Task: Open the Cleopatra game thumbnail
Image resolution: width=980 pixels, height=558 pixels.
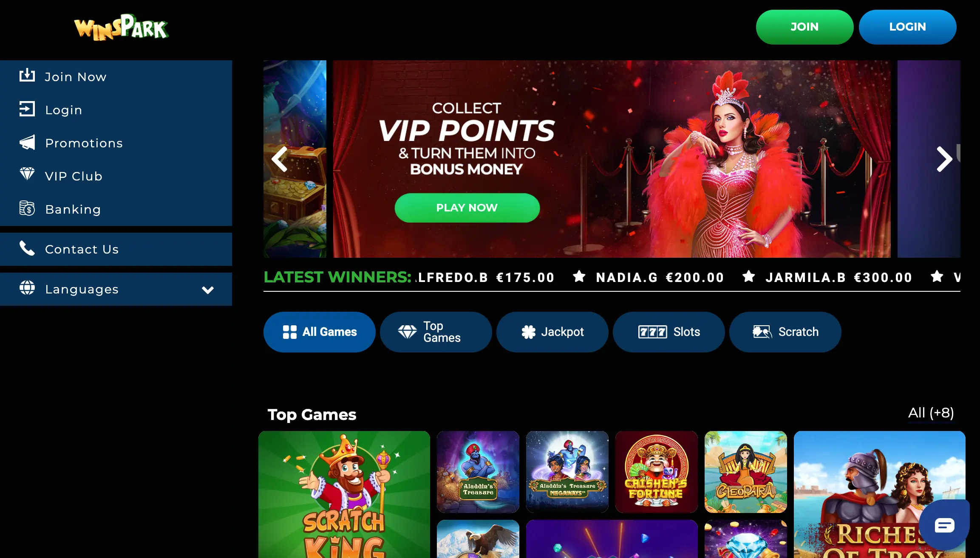Action: pos(745,472)
